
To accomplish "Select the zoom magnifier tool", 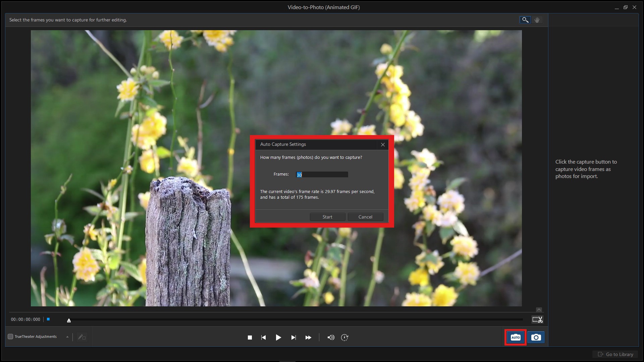I will pyautogui.click(x=525, y=20).
